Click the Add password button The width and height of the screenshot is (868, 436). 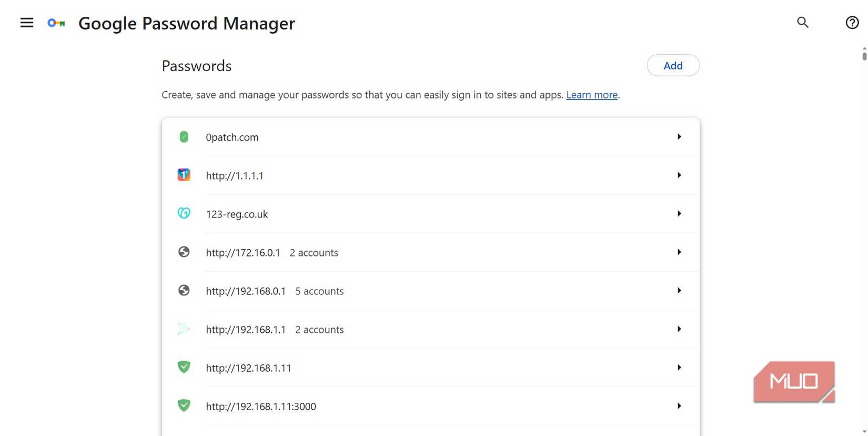click(x=673, y=65)
